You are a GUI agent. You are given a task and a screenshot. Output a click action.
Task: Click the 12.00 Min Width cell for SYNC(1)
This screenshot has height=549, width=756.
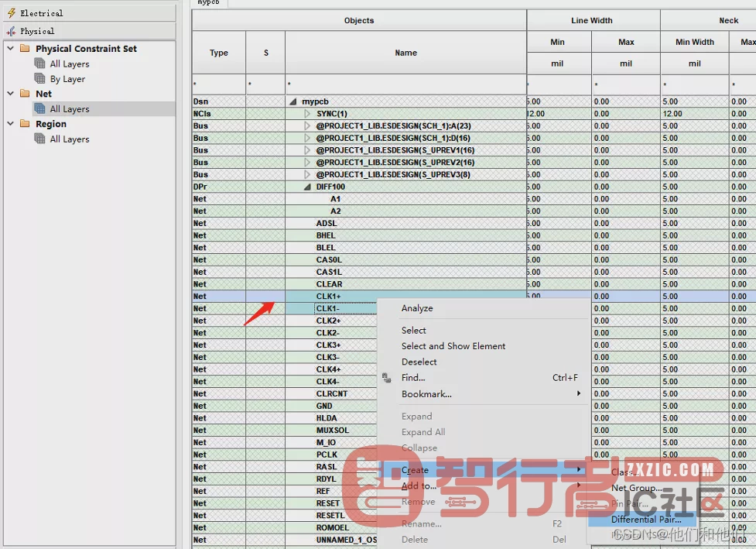point(694,113)
